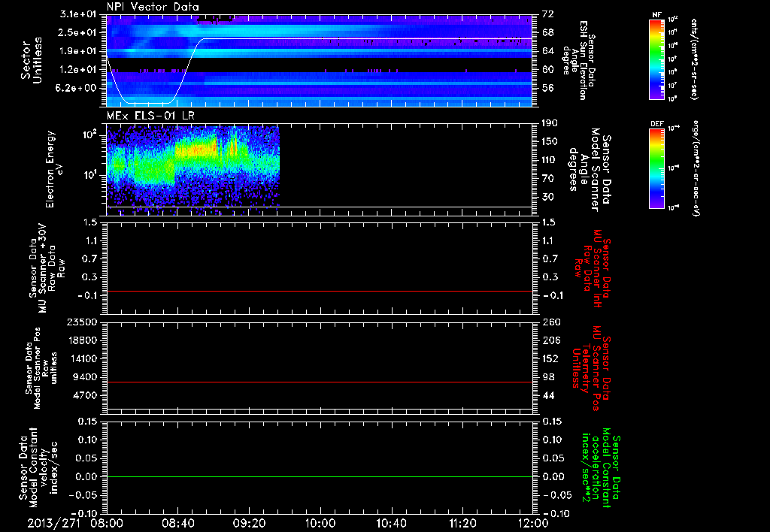
Task: Click the "NF" label above the color bar
Action: click(657, 15)
